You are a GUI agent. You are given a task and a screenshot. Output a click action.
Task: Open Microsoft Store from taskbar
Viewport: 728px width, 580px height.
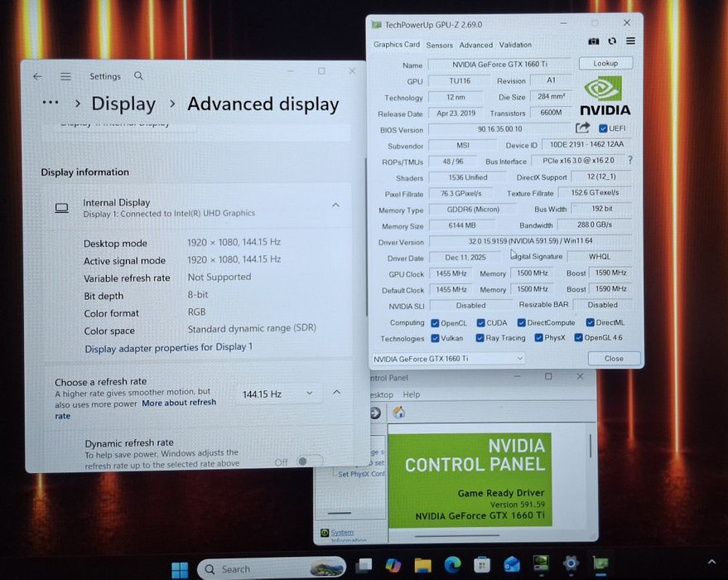(x=482, y=565)
